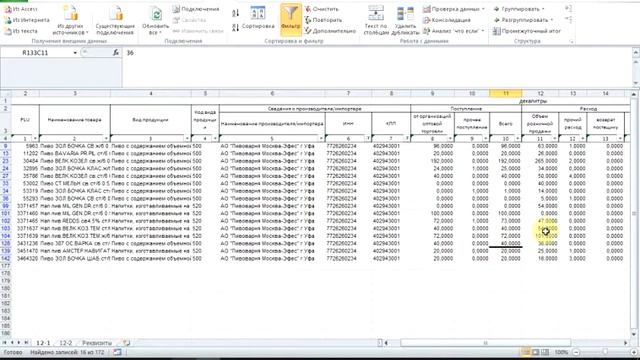Switch to the Реквизиты sheet tab

[x=97, y=343]
